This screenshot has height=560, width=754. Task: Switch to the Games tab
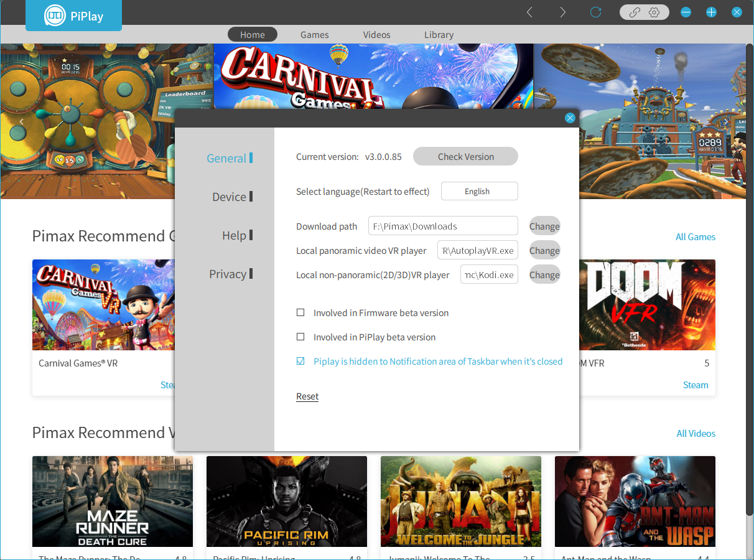pos(315,35)
